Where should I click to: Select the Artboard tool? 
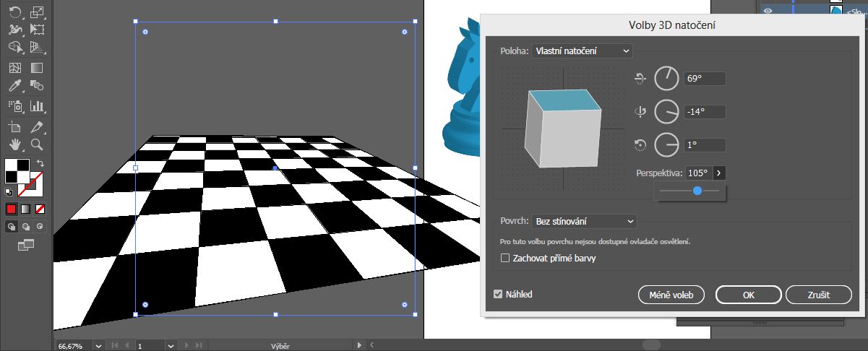point(14,126)
